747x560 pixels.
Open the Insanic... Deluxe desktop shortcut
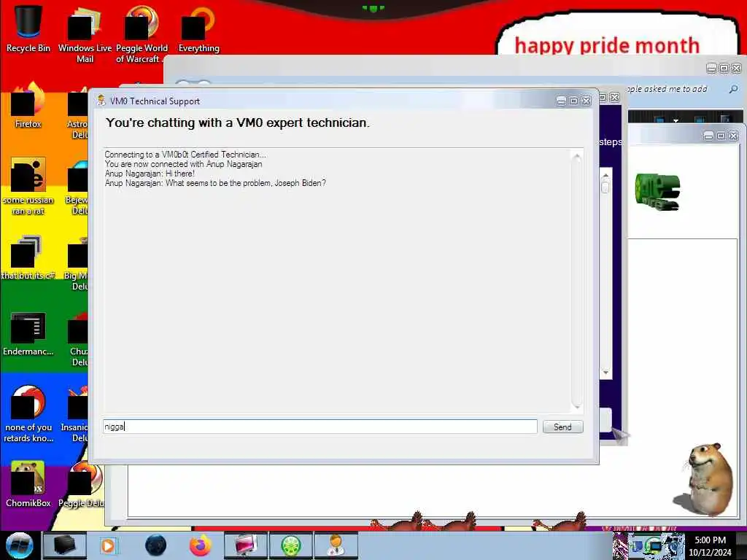(x=75, y=414)
